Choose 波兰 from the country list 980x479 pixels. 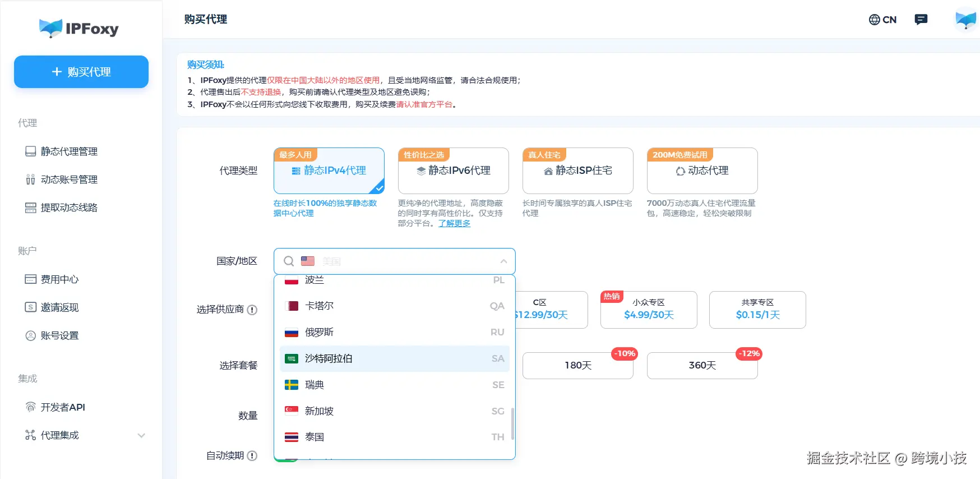pyautogui.click(x=395, y=280)
